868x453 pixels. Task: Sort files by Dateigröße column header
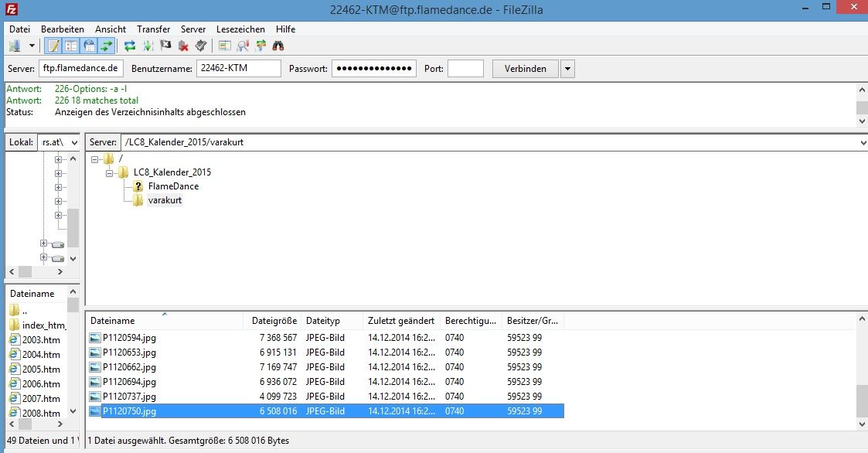[274, 320]
